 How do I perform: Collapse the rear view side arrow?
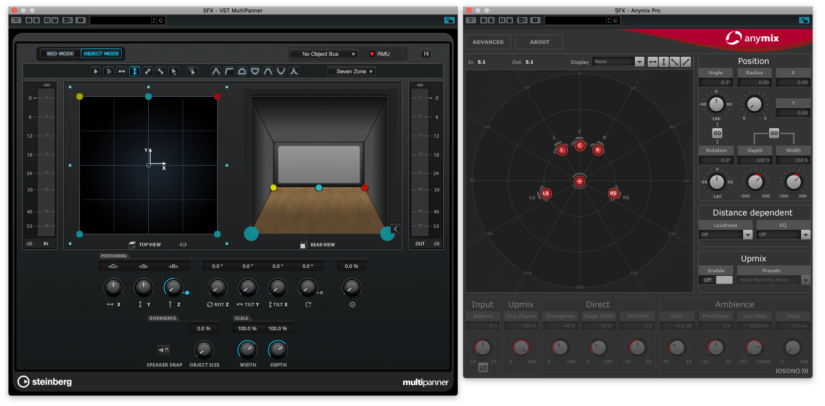pos(395,229)
